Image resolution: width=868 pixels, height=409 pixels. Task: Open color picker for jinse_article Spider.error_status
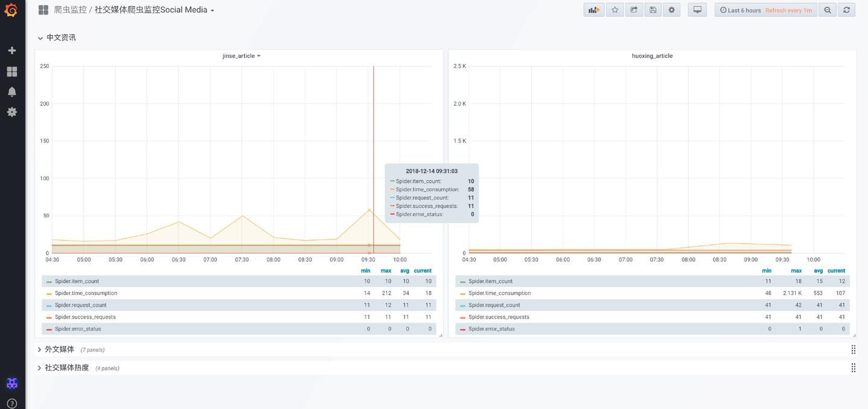(49, 329)
